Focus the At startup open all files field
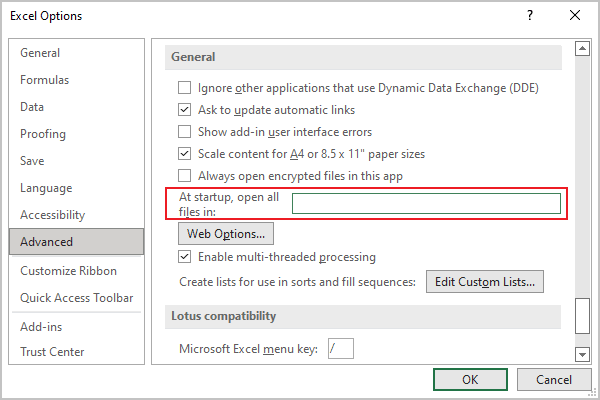 pos(426,203)
